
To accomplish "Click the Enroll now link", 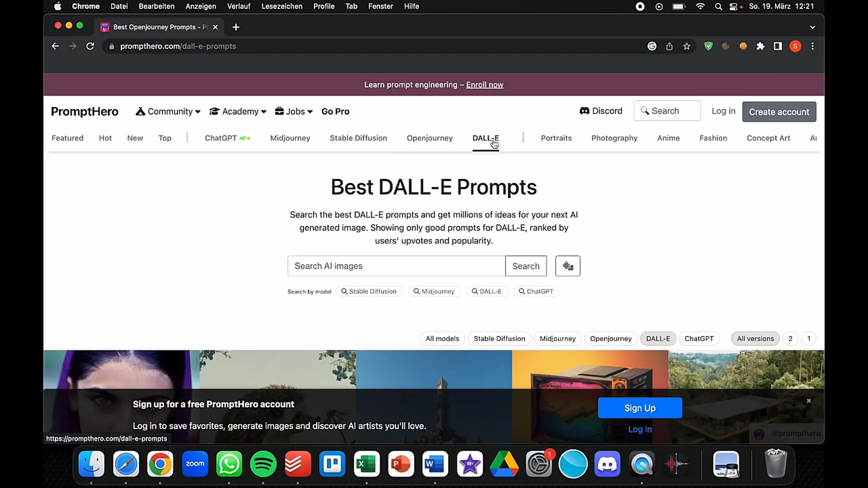I will point(485,84).
